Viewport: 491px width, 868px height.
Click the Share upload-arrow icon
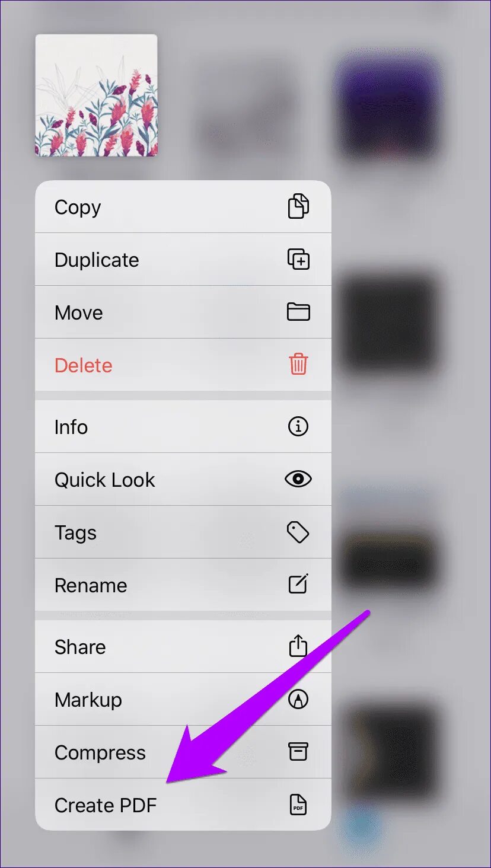(298, 646)
